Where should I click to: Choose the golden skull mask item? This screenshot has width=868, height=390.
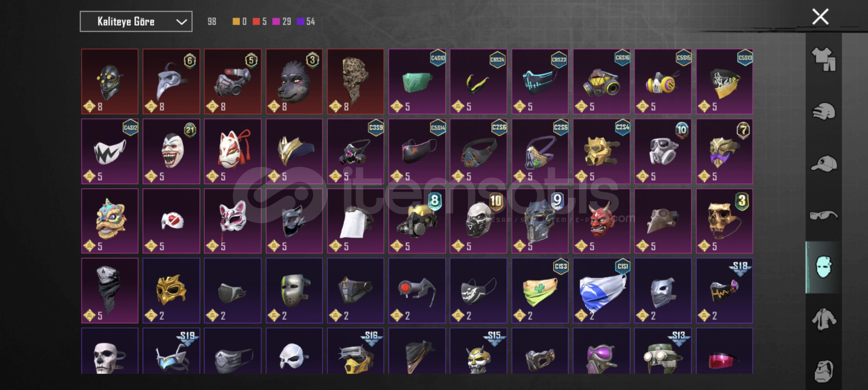click(724, 221)
